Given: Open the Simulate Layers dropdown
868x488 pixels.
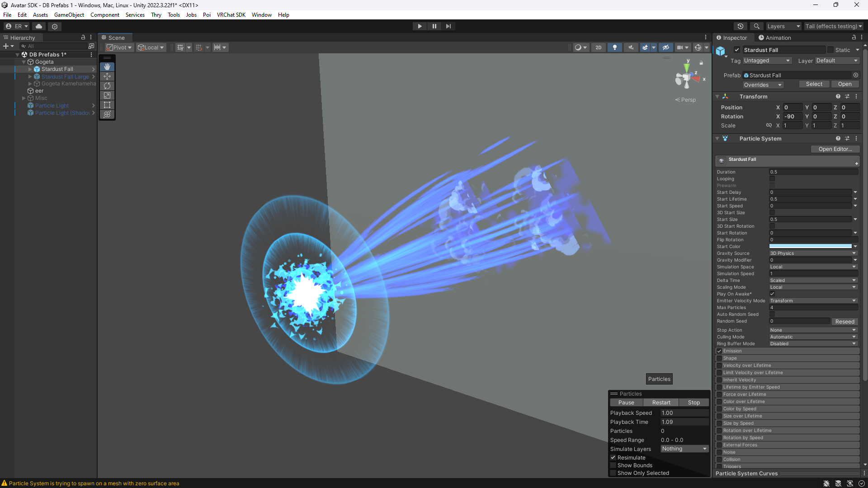Looking at the screenshot, I should click(x=684, y=449).
